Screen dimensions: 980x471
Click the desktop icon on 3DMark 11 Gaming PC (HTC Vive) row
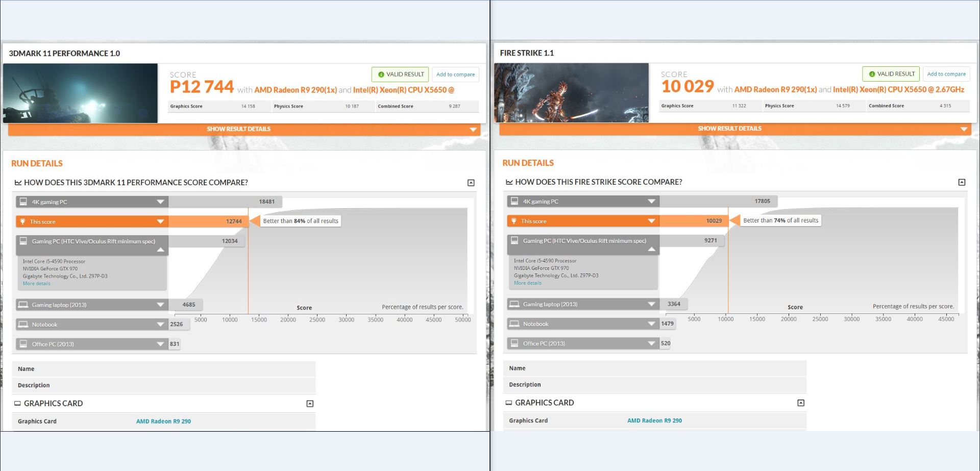(23, 241)
